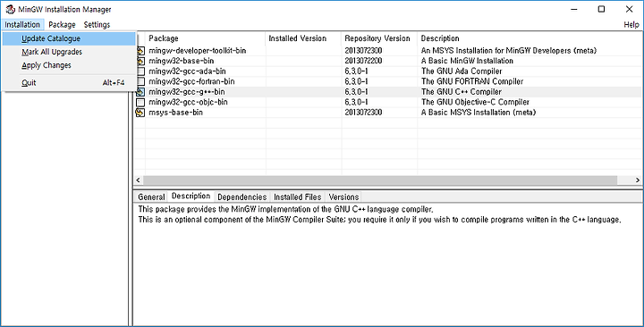Switch to the General tab
The height and width of the screenshot is (327, 644).
click(151, 197)
